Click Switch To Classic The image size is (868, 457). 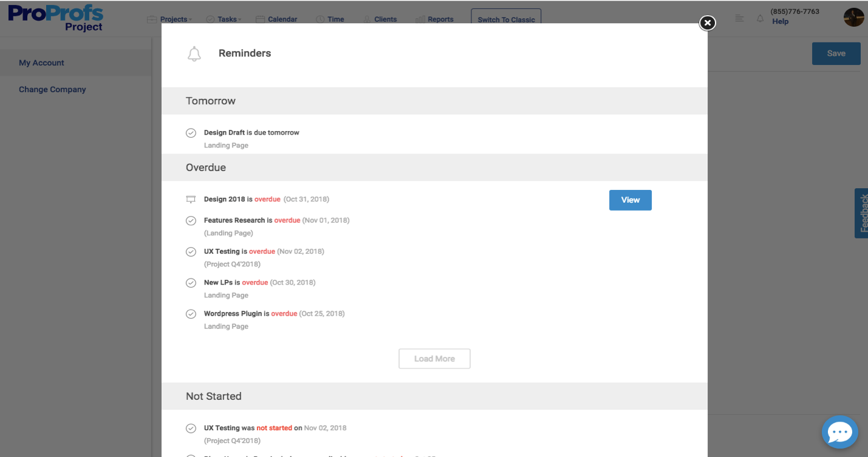pos(506,19)
